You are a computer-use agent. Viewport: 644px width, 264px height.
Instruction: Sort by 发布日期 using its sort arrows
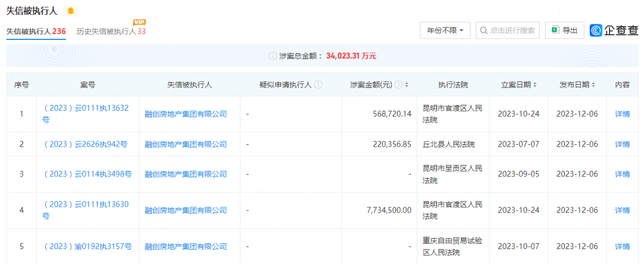(593, 85)
